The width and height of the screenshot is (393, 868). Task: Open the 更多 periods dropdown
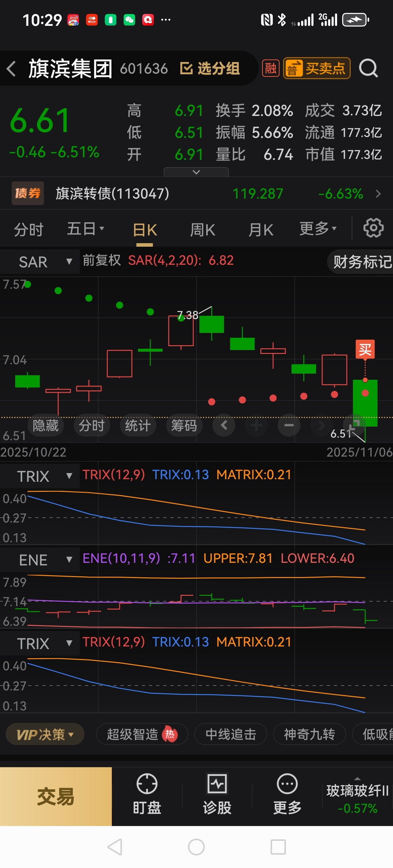pos(318,229)
